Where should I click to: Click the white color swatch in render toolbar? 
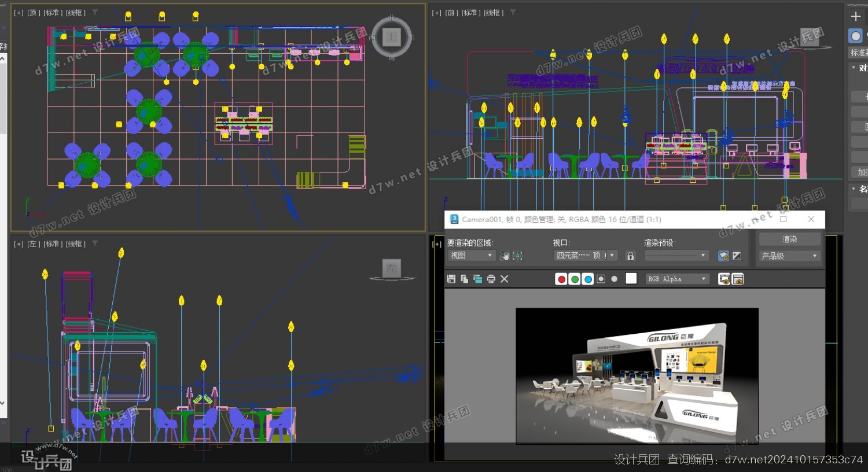[631, 279]
